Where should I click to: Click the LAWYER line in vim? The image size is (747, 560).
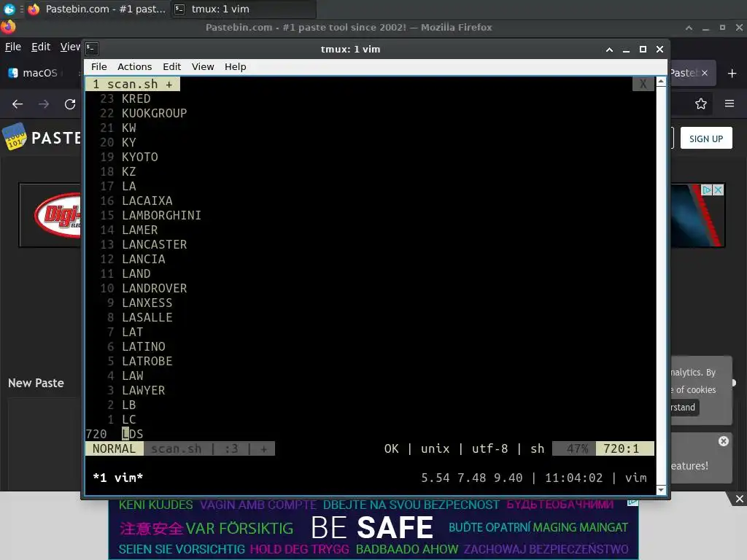point(144,391)
